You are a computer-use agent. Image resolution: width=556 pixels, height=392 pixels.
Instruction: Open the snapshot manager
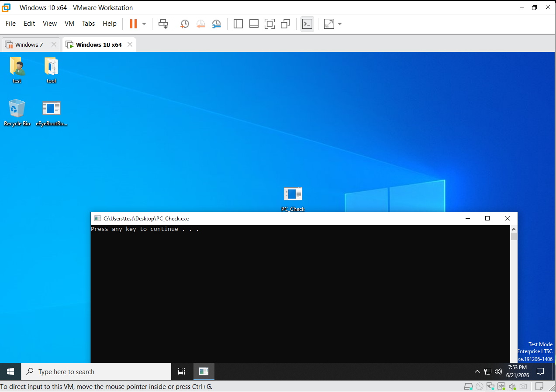click(217, 24)
